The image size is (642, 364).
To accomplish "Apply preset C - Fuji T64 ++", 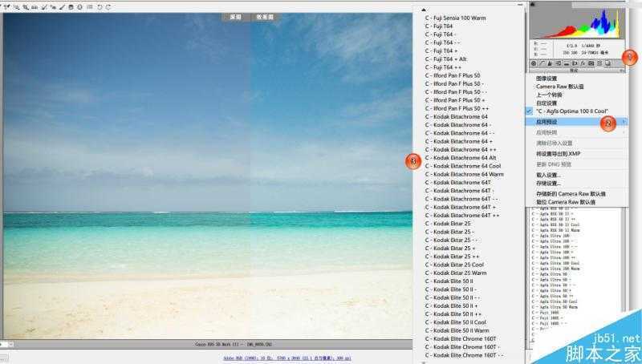I will coord(443,67).
